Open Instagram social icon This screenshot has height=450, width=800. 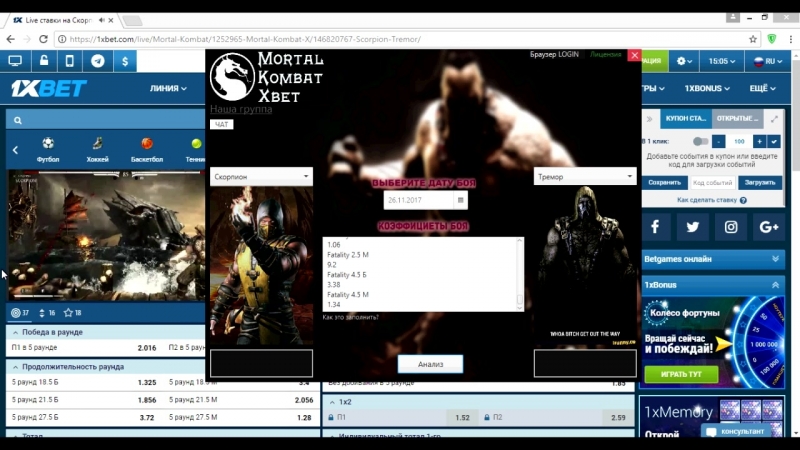(x=731, y=227)
